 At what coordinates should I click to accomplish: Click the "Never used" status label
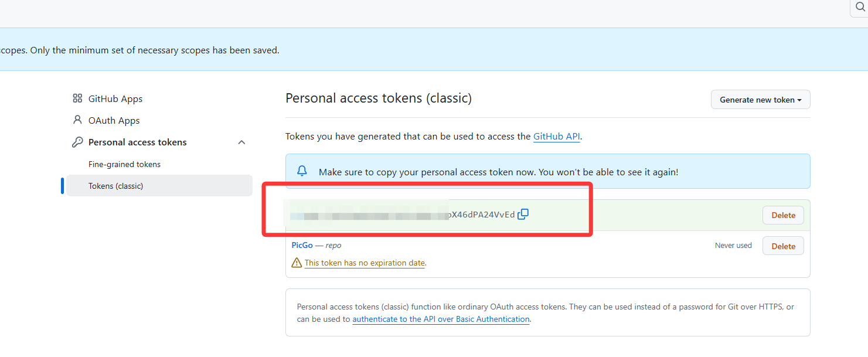point(733,246)
